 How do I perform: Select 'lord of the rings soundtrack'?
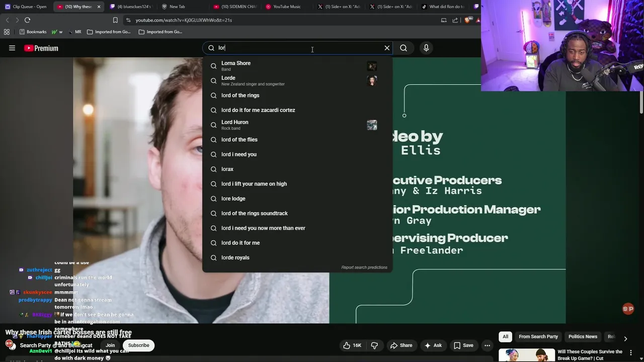click(x=297, y=213)
